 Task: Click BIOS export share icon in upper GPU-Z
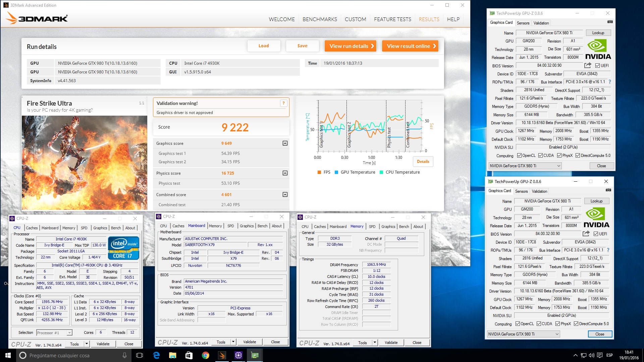click(x=588, y=65)
